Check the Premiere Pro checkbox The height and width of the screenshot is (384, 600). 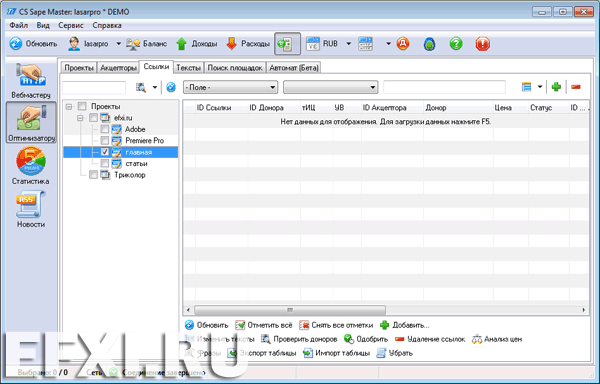104,141
